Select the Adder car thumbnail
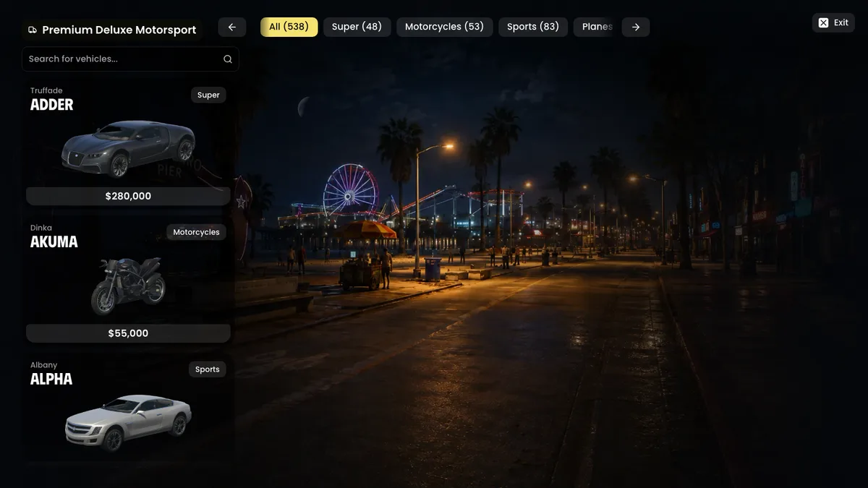The width and height of the screenshot is (868, 488). click(x=129, y=149)
